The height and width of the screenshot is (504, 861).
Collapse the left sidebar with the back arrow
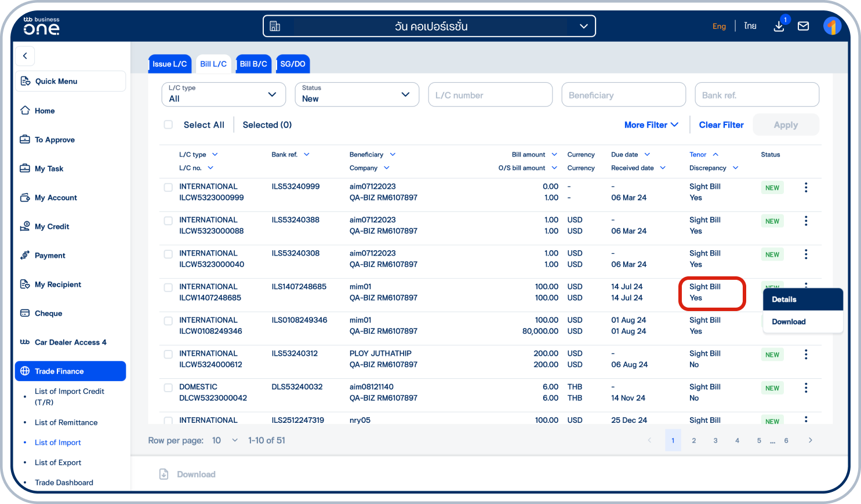(25, 56)
